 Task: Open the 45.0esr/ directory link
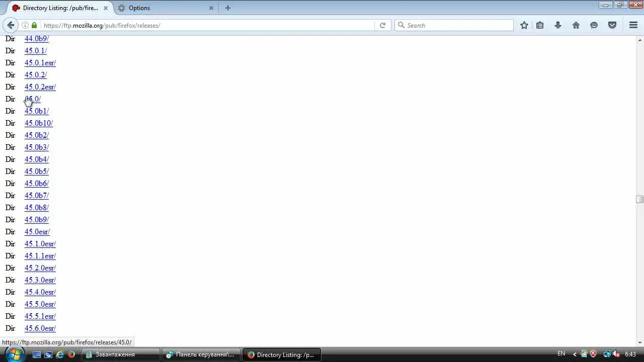(x=37, y=232)
